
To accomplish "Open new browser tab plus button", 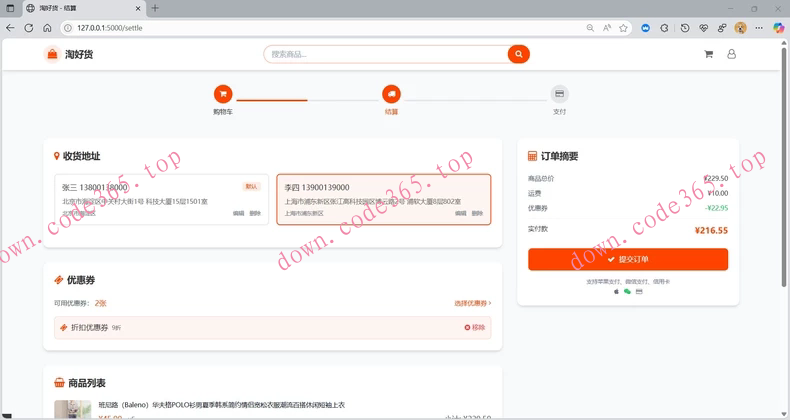I will [155, 8].
